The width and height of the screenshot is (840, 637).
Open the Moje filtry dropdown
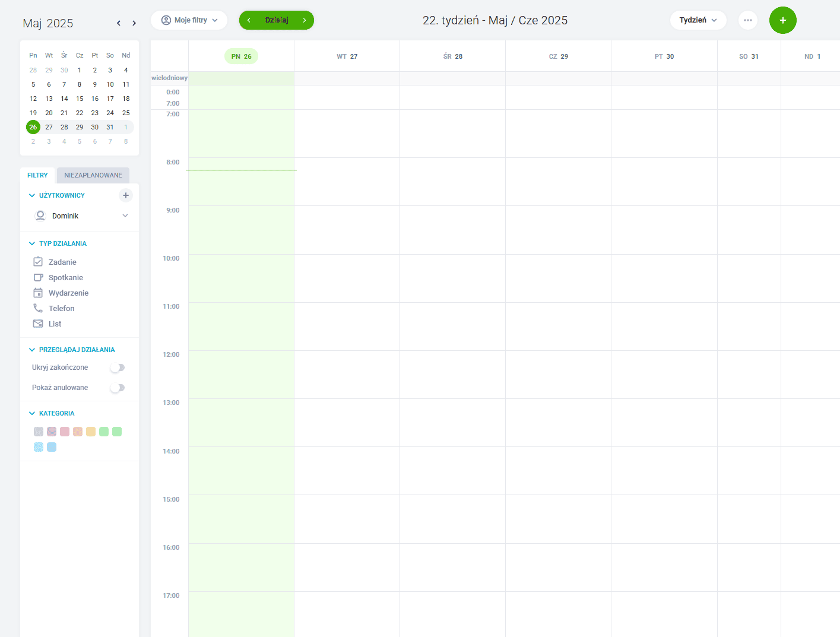[189, 20]
